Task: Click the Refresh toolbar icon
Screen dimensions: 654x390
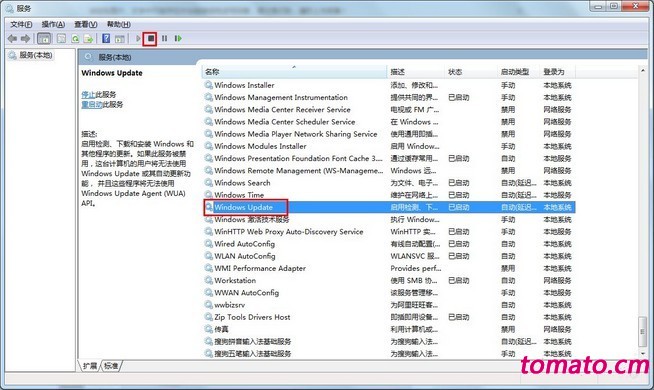Action: click(x=75, y=39)
